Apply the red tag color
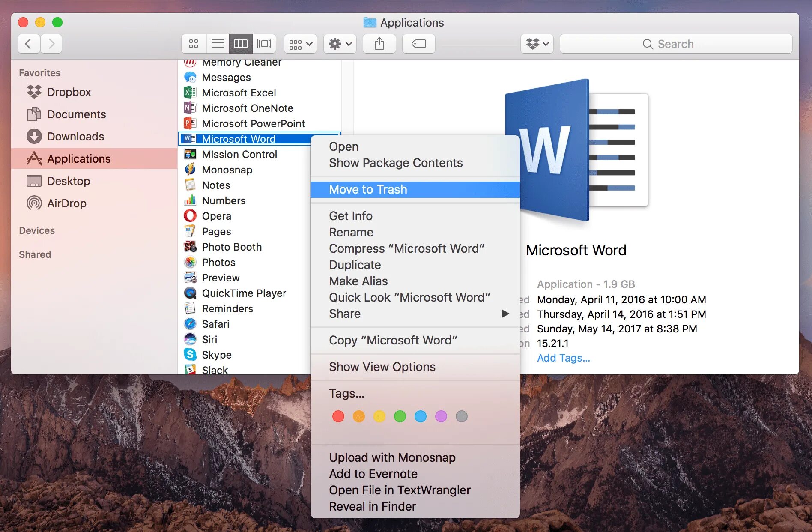812x532 pixels. (338, 416)
